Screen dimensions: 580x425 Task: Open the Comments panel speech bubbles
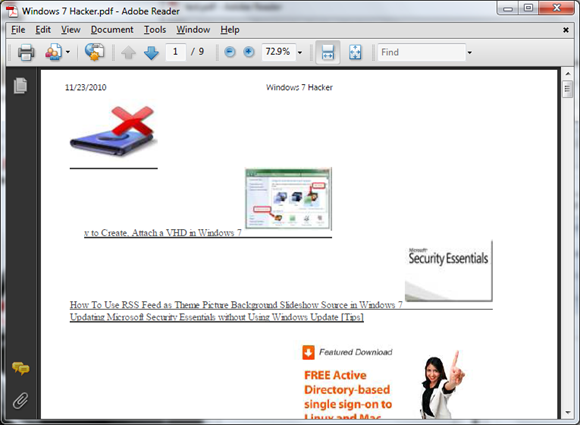click(21, 368)
